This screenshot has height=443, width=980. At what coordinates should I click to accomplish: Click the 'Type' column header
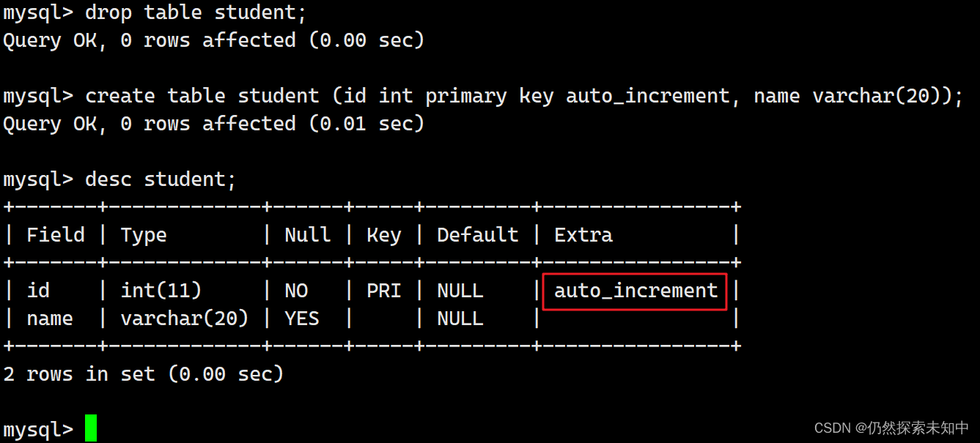coord(144,235)
